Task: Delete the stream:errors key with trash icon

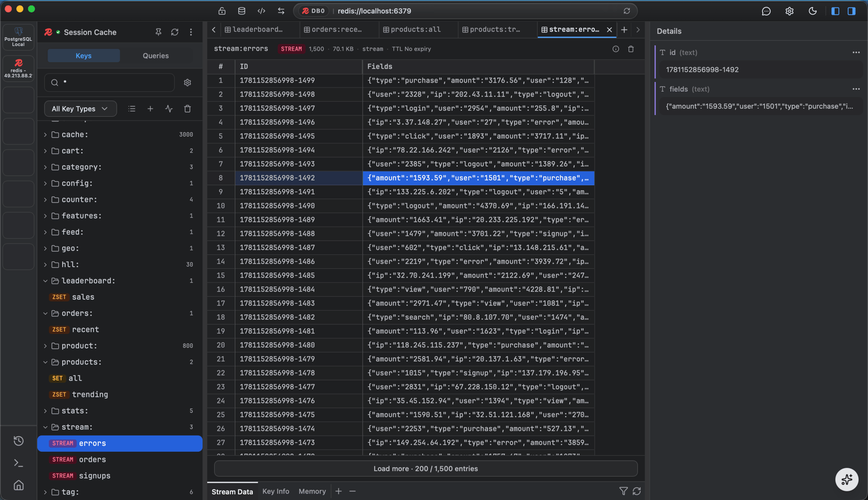Action: coord(631,49)
